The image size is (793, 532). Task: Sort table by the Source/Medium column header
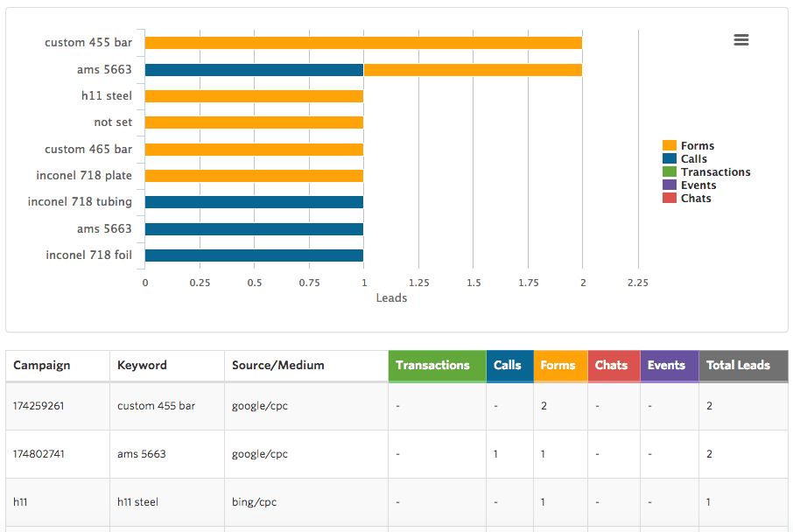(x=306, y=366)
